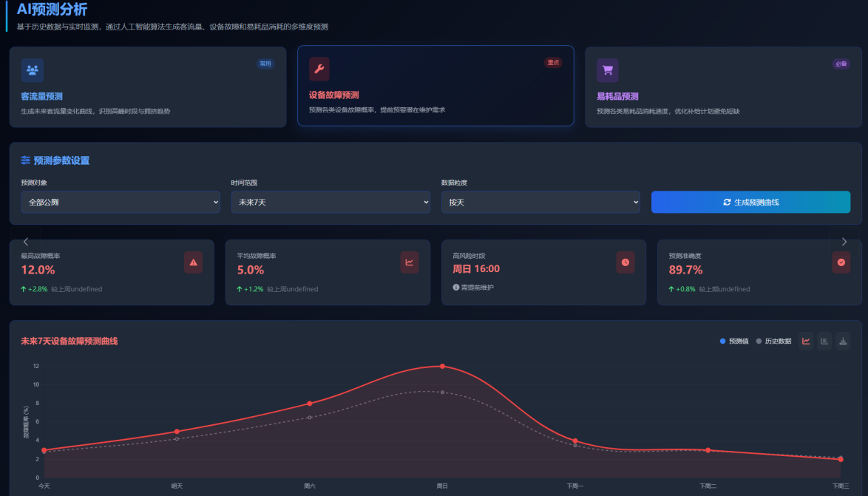Click the red peak data point at 周日
Image resolution: width=868 pixels, height=496 pixels.
(442, 367)
